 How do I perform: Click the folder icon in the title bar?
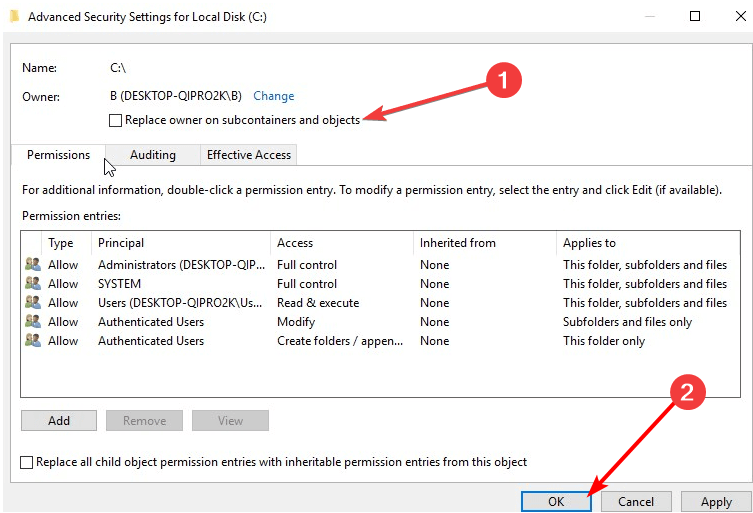coord(14,16)
